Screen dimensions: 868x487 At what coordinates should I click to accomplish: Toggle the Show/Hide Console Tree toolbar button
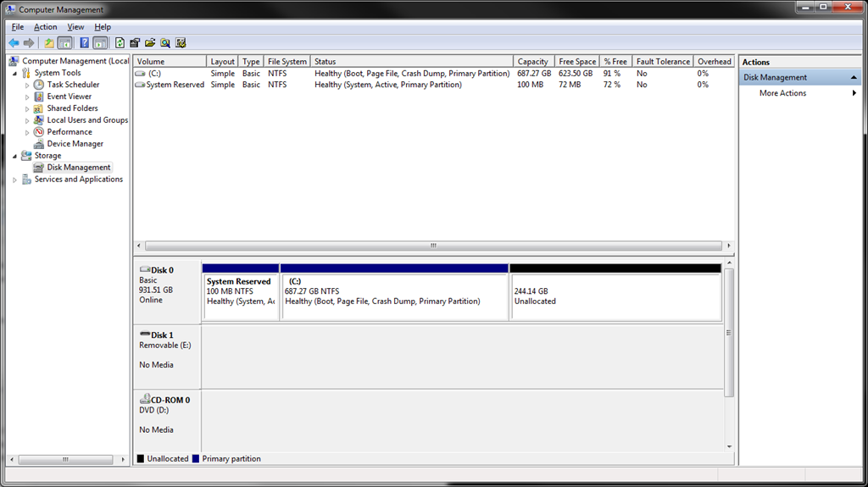click(64, 42)
